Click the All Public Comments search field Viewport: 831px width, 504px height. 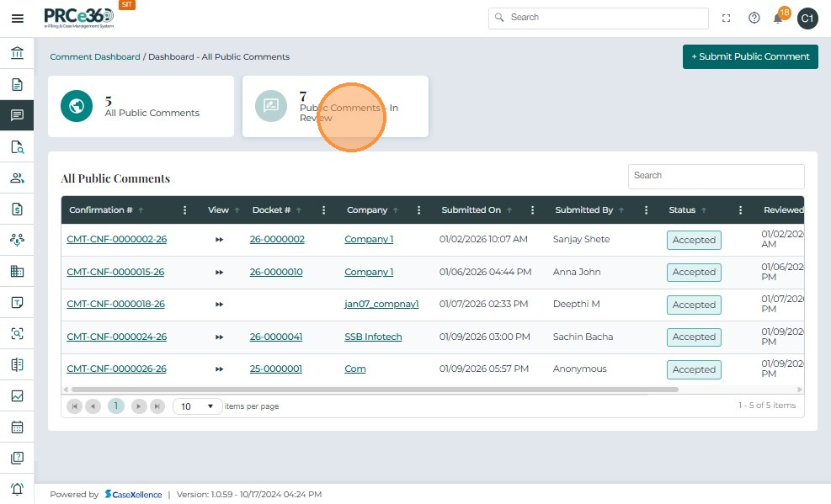[716, 176]
